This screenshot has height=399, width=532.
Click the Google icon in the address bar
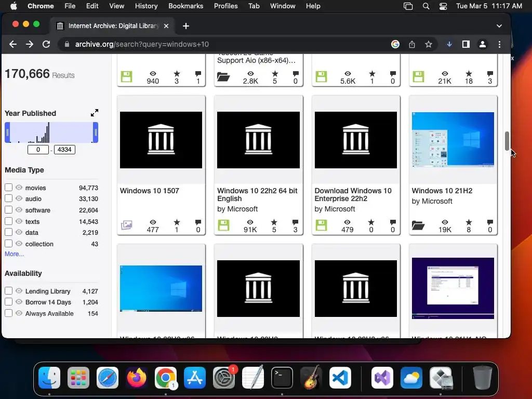click(x=395, y=44)
